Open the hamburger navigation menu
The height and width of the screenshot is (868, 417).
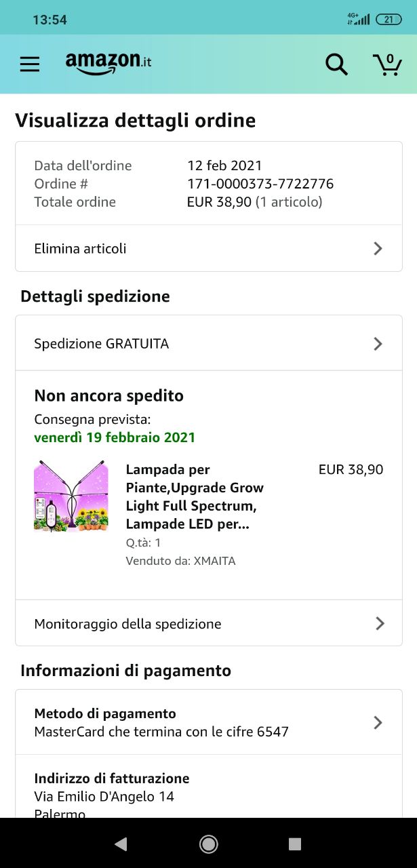30,64
